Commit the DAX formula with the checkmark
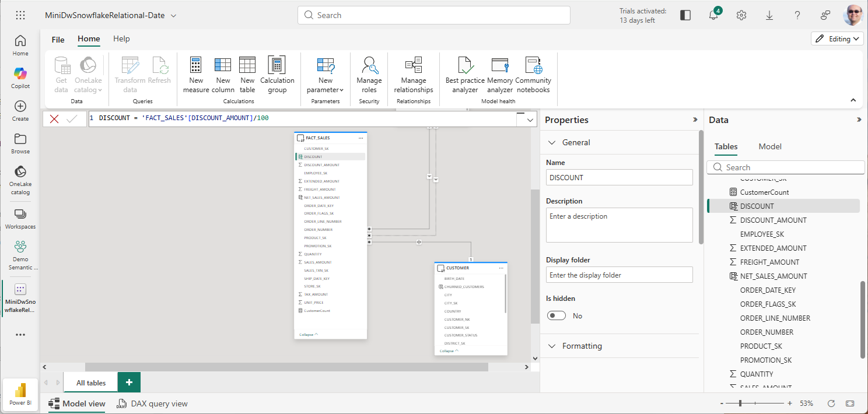 72,119
